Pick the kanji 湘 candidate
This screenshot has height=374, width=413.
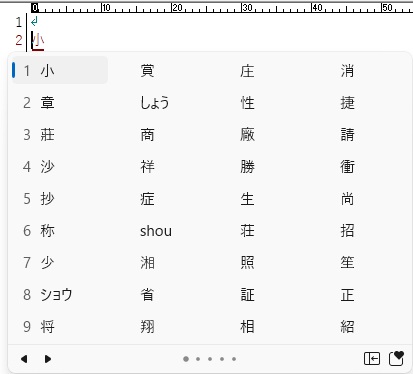(x=147, y=263)
